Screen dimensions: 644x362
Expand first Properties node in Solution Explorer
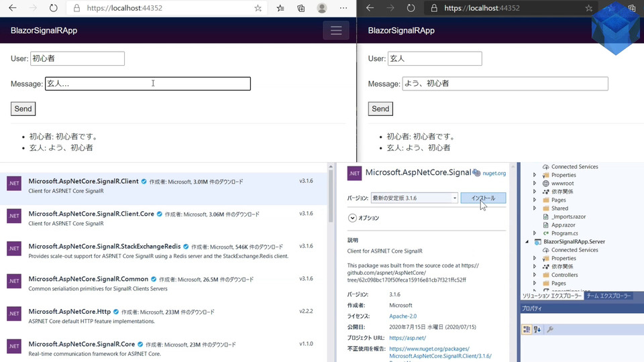pos(535,175)
